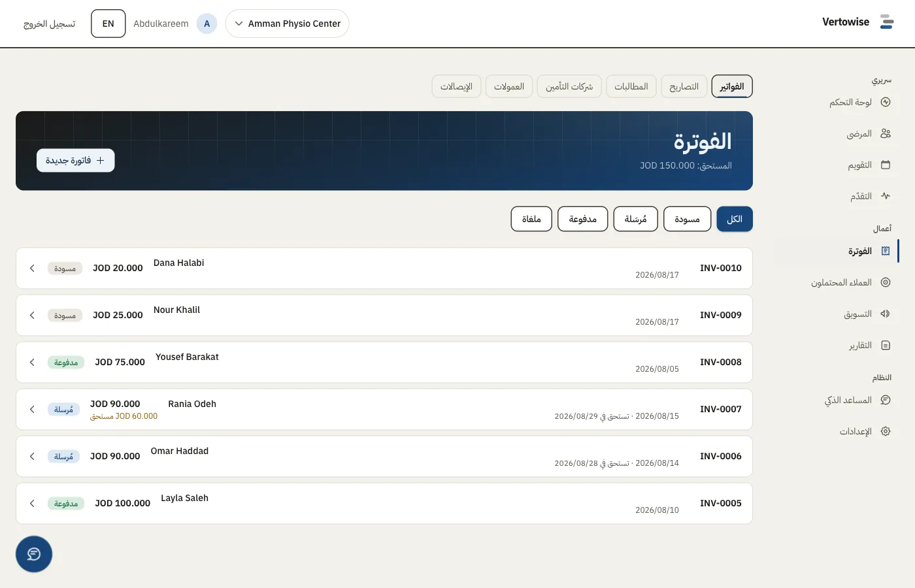Switch to the المطالبات tab
The height and width of the screenshot is (588, 915).
631,86
